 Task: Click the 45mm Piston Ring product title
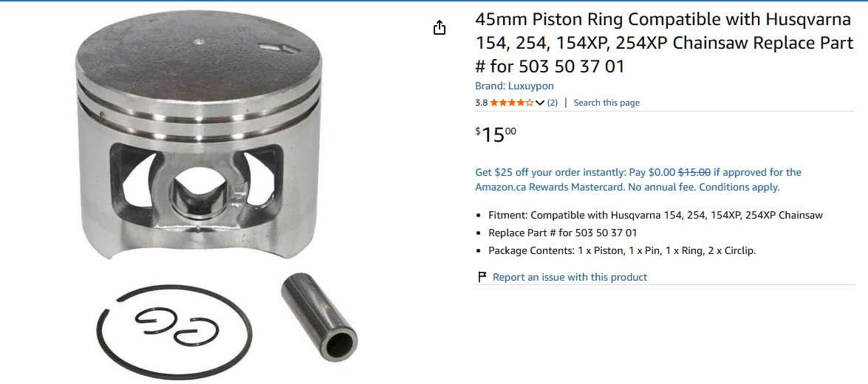pyautogui.click(x=664, y=43)
